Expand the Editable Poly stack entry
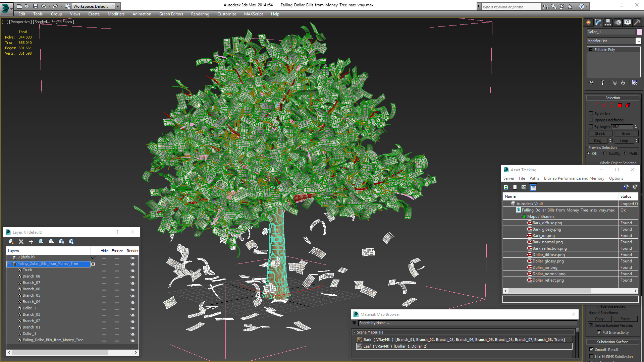Screen dimensions: 644x362 (x=591, y=50)
